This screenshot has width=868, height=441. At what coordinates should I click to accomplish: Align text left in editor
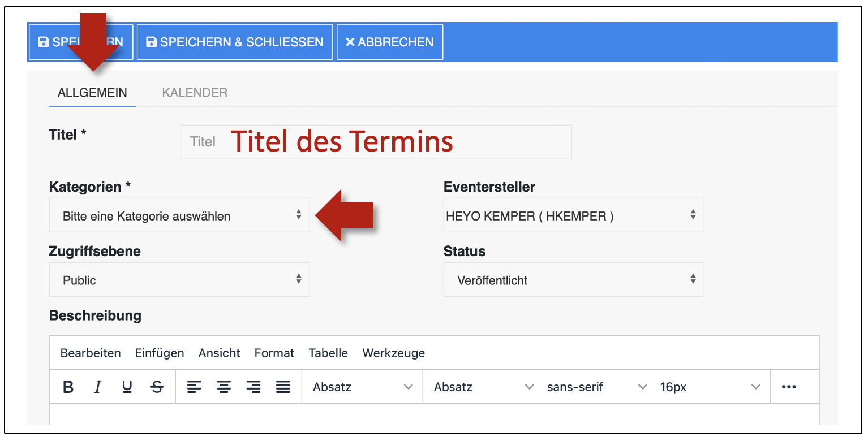tap(194, 387)
